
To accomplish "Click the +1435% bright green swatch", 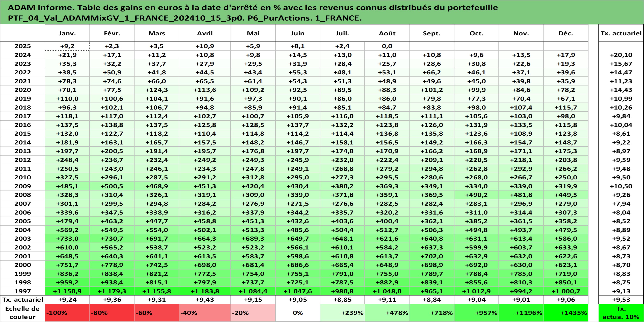I will (566, 313).
